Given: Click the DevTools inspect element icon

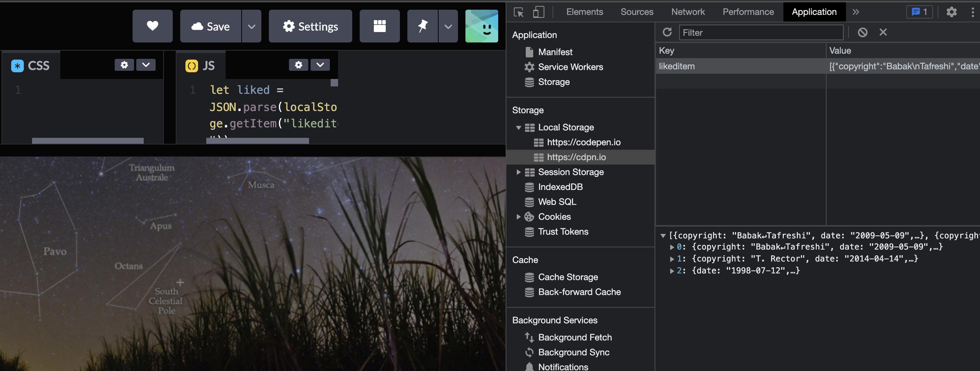Looking at the screenshot, I should pos(519,12).
